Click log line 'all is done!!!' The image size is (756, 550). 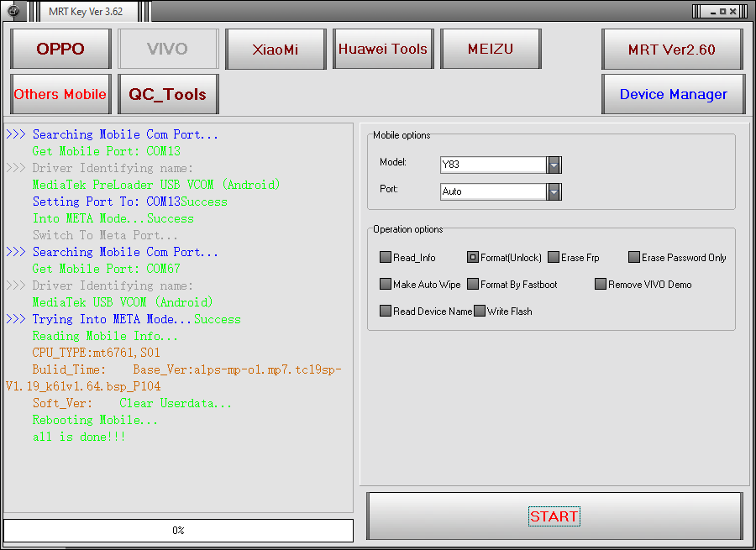[79, 437]
